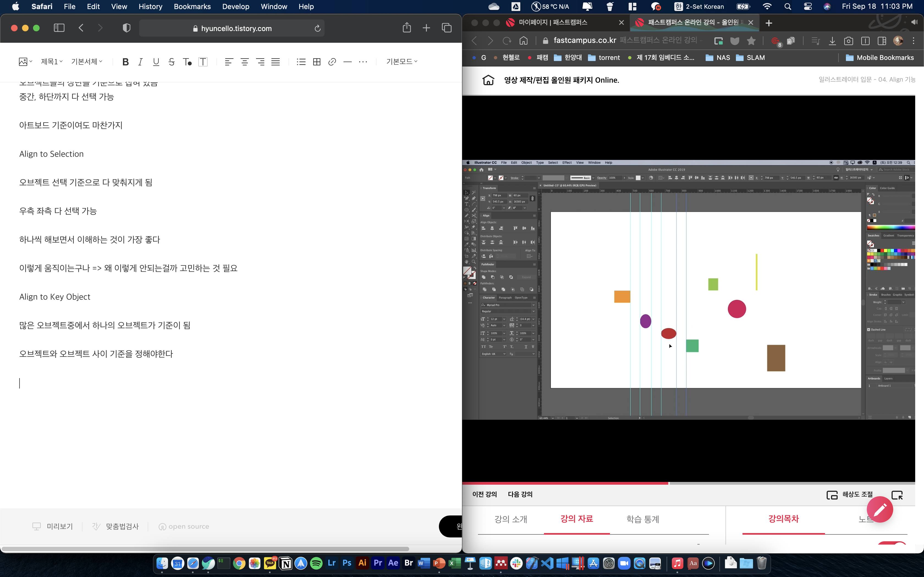Insert a horizontal divider line
Image resolution: width=924 pixels, height=577 pixels.
(347, 62)
